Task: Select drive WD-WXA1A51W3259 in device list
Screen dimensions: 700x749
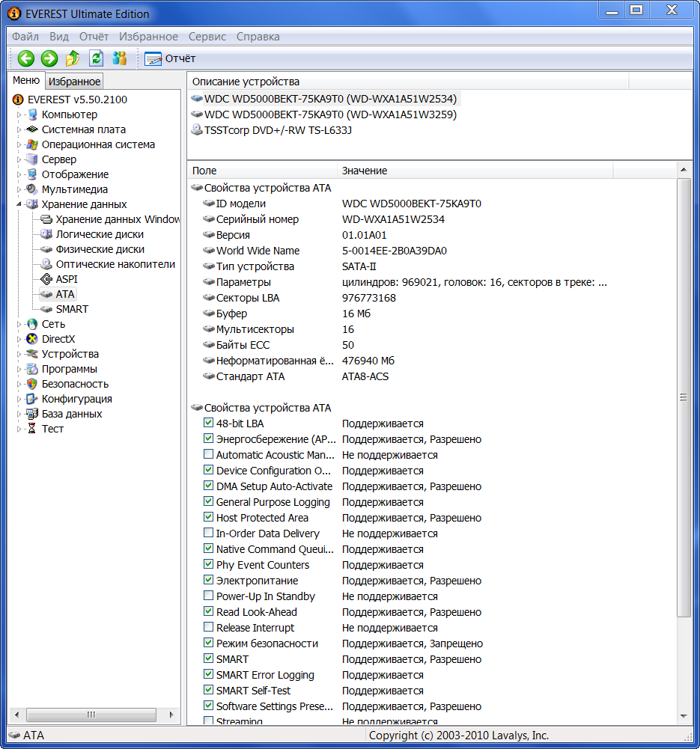Action: coord(330,114)
